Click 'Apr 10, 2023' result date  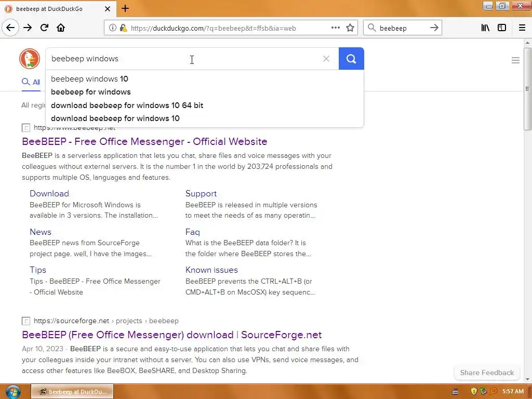coord(43,349)
